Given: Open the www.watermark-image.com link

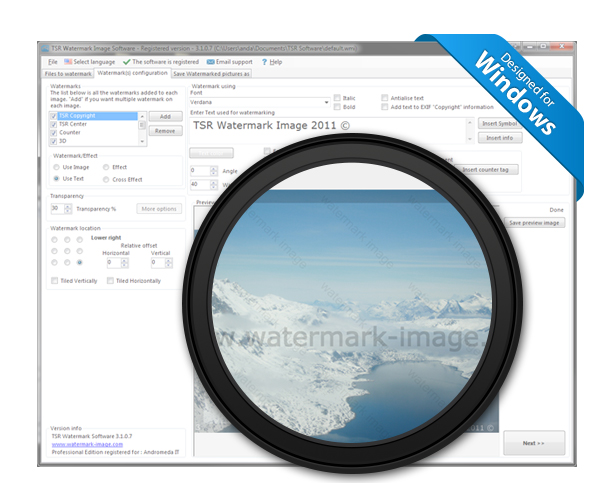Looking at the screenshot, I should tap(87, 444).
